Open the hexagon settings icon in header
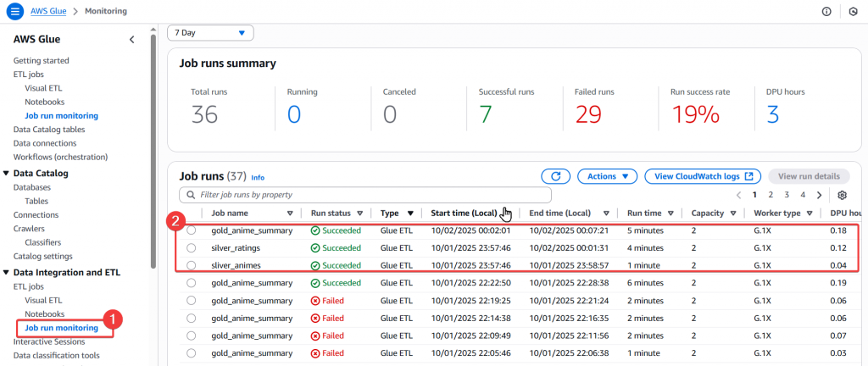The image size is (868, 366). [x=853, y=12]
